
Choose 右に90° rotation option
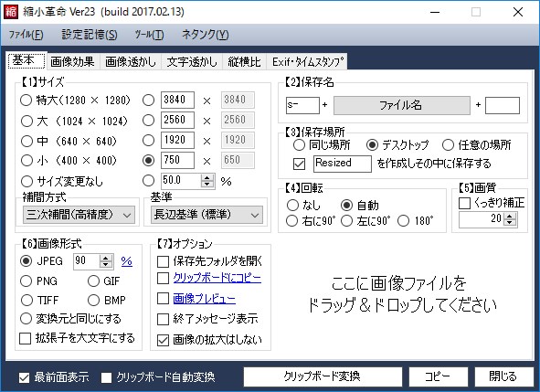tap(291, 220)
